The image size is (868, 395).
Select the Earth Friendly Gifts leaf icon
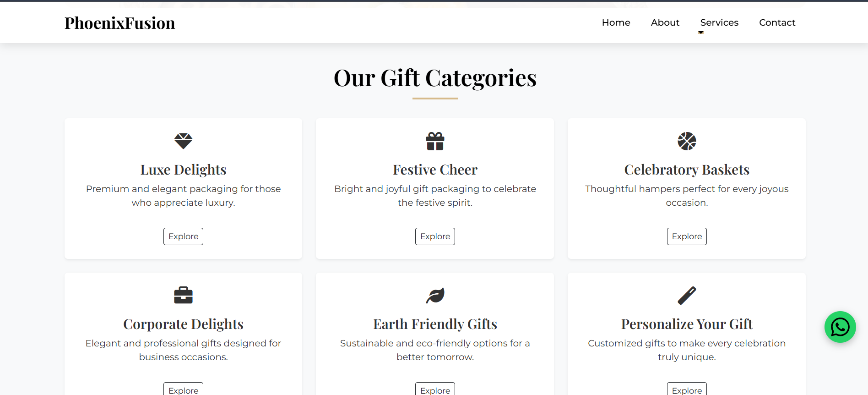[x=435, y=295]
